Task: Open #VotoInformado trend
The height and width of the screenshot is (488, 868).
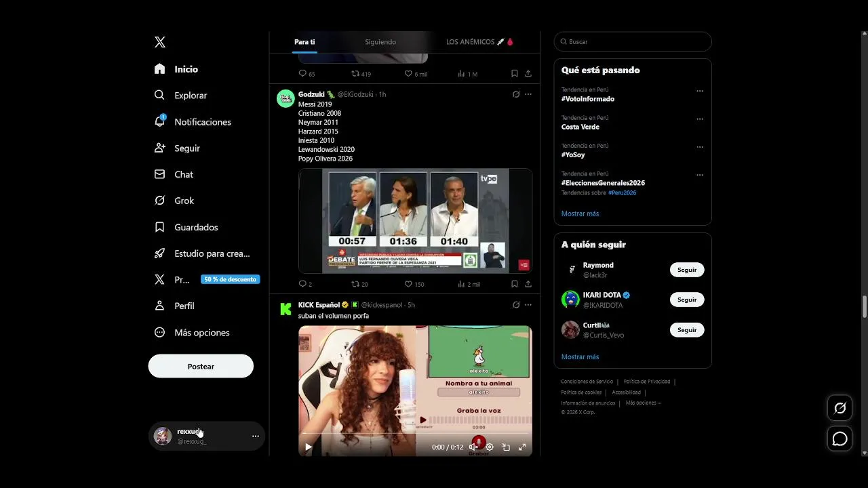Action: coord(588,99)
